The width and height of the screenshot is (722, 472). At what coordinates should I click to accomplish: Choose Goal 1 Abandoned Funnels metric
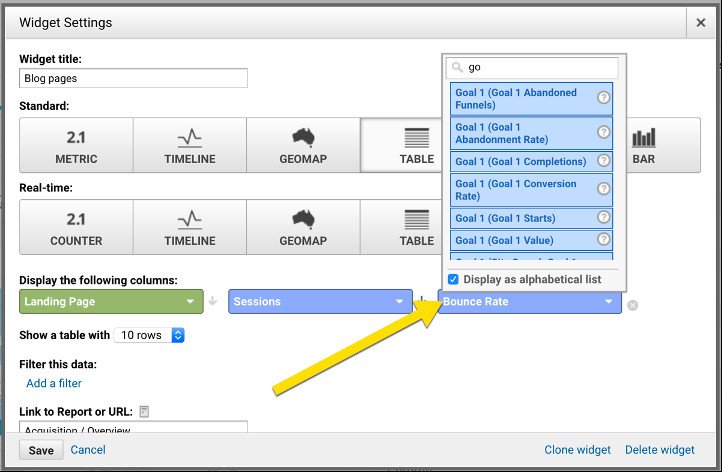pyautogui.click(x=531, y=99)
